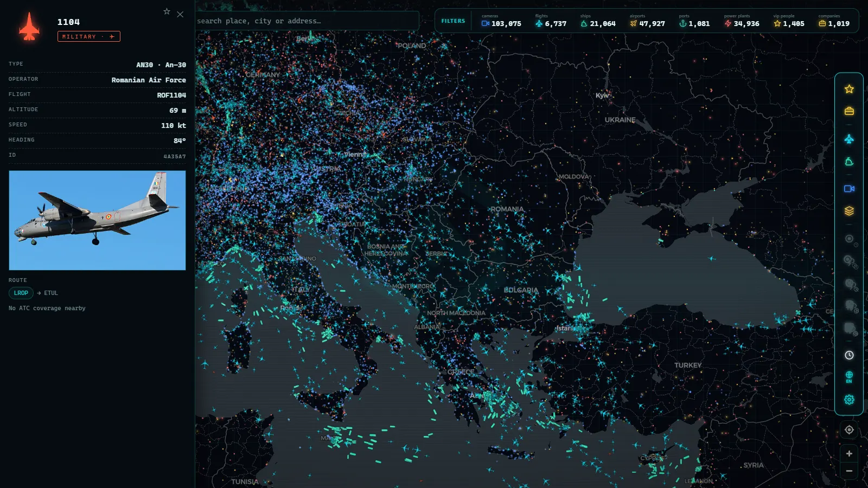Viewport: 868px width, 488px height.
Task: Open settings gear in sidebar
Action: pyautogui.click(x=849, y=400)
